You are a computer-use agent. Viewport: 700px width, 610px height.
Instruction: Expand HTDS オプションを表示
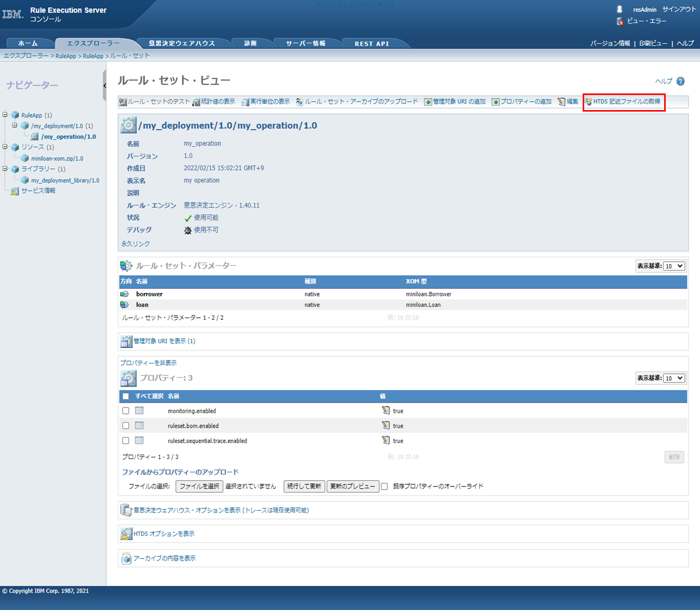tap(164, 534)
